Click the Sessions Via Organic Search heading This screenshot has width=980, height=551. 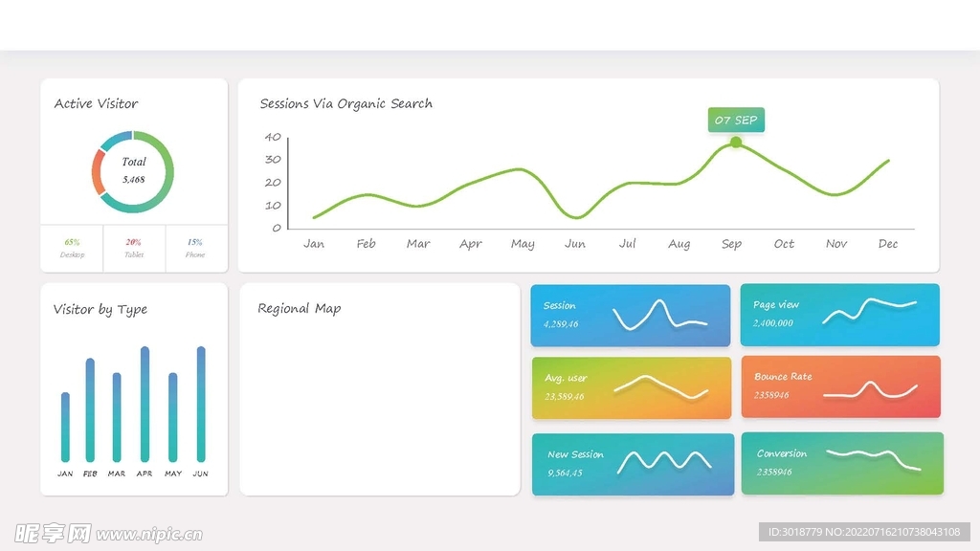pos(345,103)
